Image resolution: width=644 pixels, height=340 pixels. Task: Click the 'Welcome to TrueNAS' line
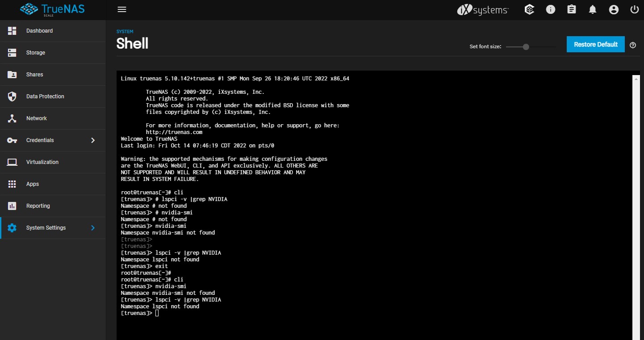pos(149,139)
